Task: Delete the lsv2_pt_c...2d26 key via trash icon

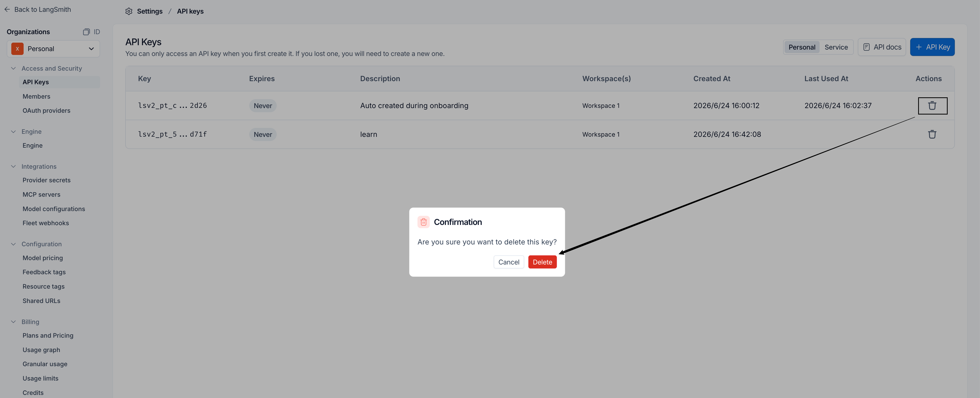Action: tap(932, 106)
